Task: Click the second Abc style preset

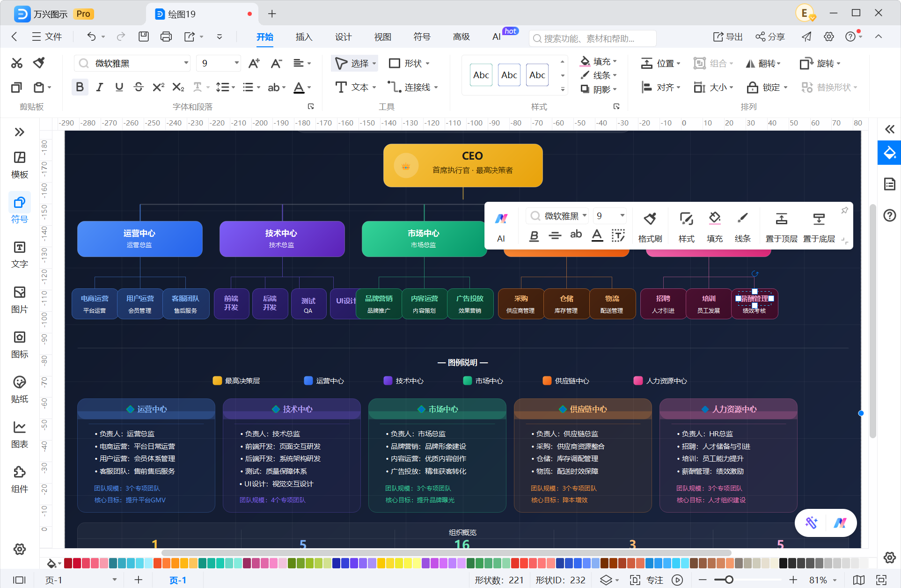Action: pos(509,75)
